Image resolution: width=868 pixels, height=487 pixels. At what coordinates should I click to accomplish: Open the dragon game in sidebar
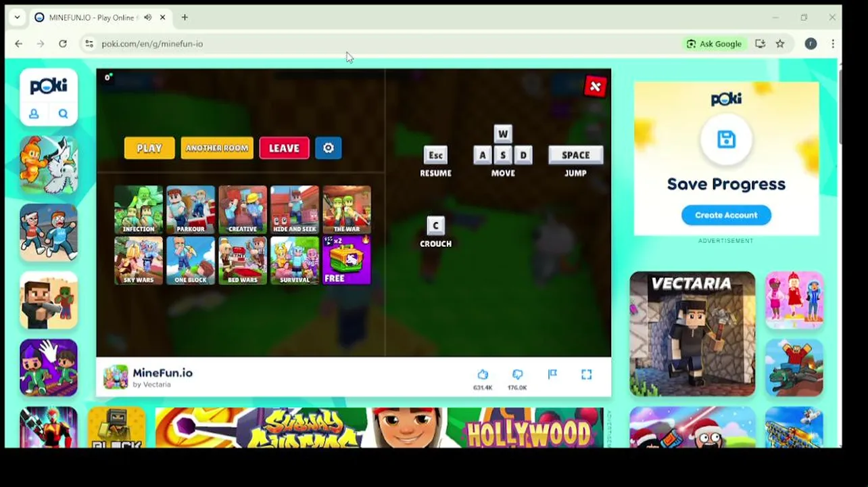[49, 165]
